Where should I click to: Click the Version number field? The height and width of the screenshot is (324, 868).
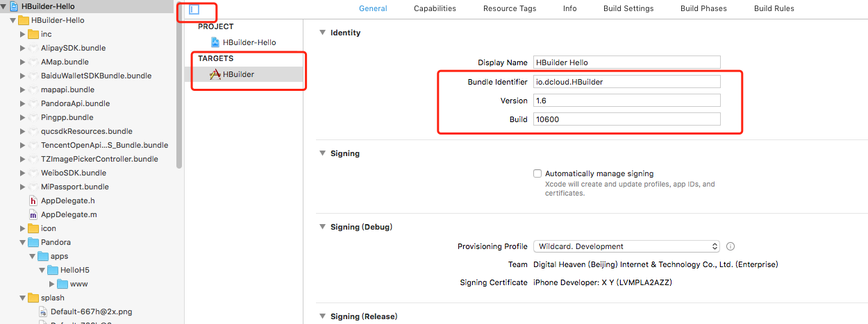click(626, 101)
